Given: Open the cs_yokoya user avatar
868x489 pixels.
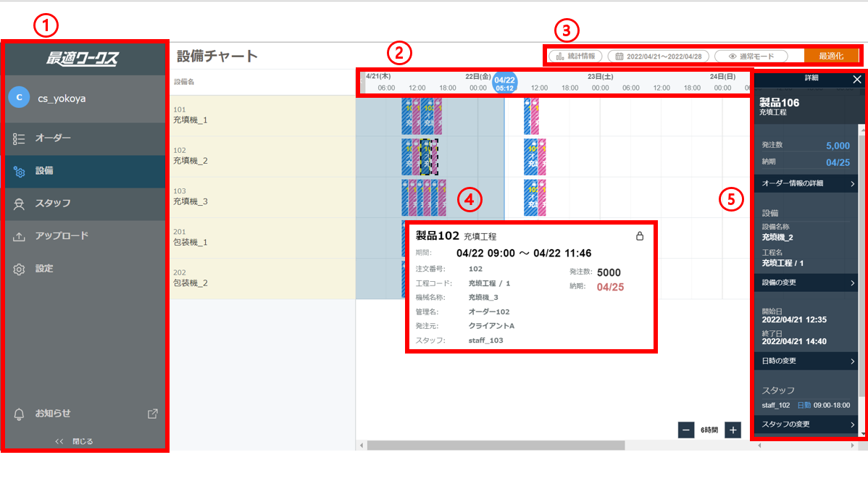Looking at the screenshot, I should 19,98.
